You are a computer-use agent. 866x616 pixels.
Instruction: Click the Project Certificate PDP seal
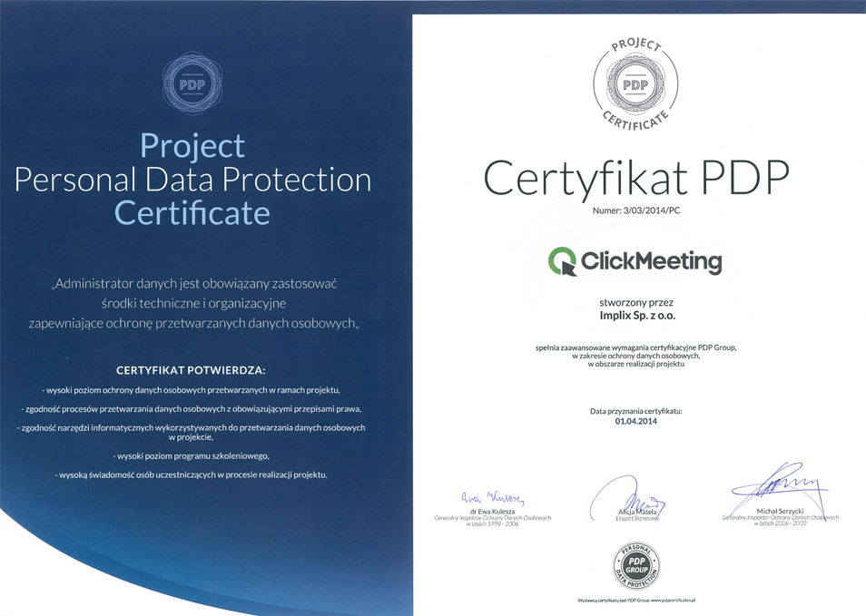635,84
